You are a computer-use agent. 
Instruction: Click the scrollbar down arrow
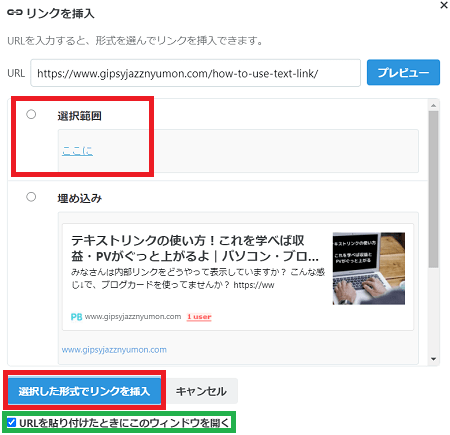433,359
